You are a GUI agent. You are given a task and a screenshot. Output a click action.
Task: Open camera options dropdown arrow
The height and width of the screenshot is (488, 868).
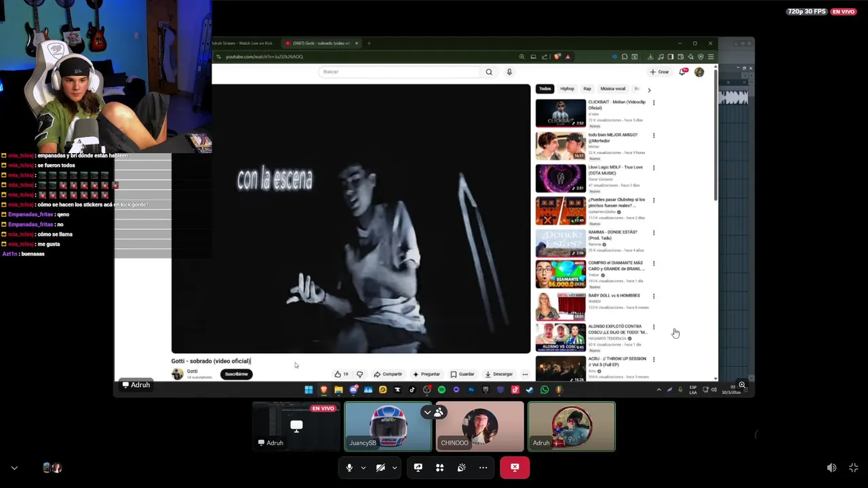point(394,468)
